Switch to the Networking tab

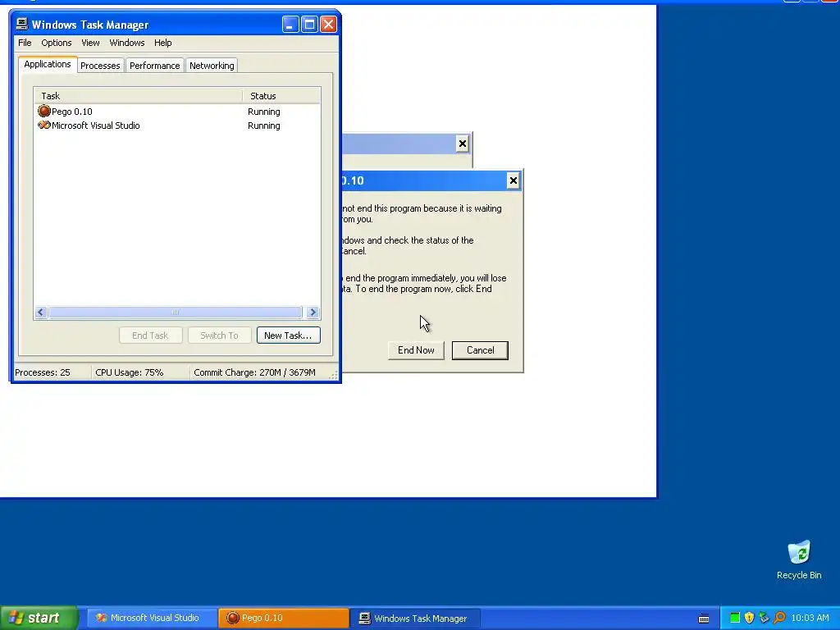tap(212, 66)
